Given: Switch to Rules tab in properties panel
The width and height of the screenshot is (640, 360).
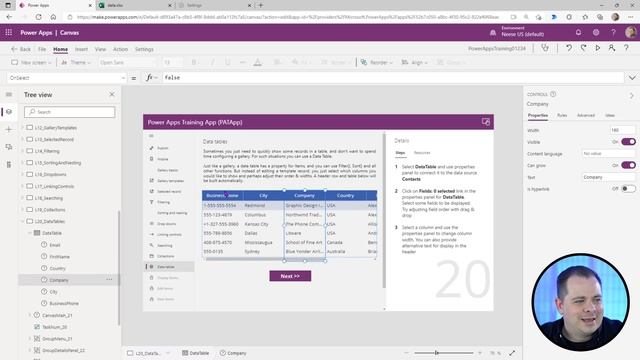Looking at the screenshot, I should coord(562,115).
